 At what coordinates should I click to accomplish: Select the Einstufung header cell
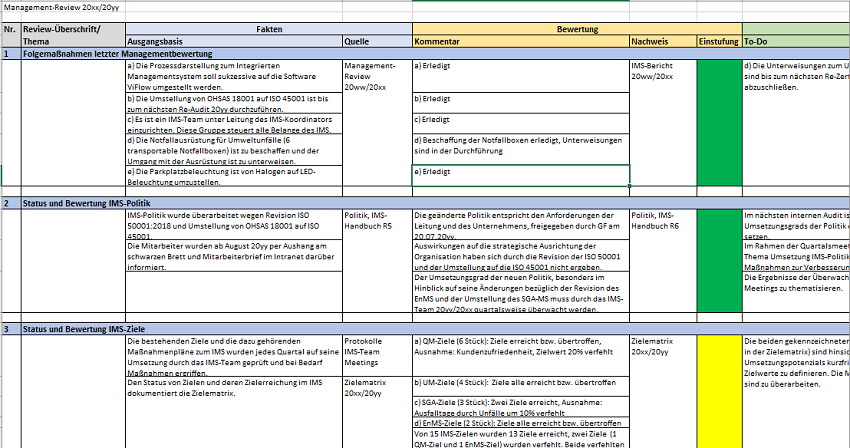[x=718, y=42]
